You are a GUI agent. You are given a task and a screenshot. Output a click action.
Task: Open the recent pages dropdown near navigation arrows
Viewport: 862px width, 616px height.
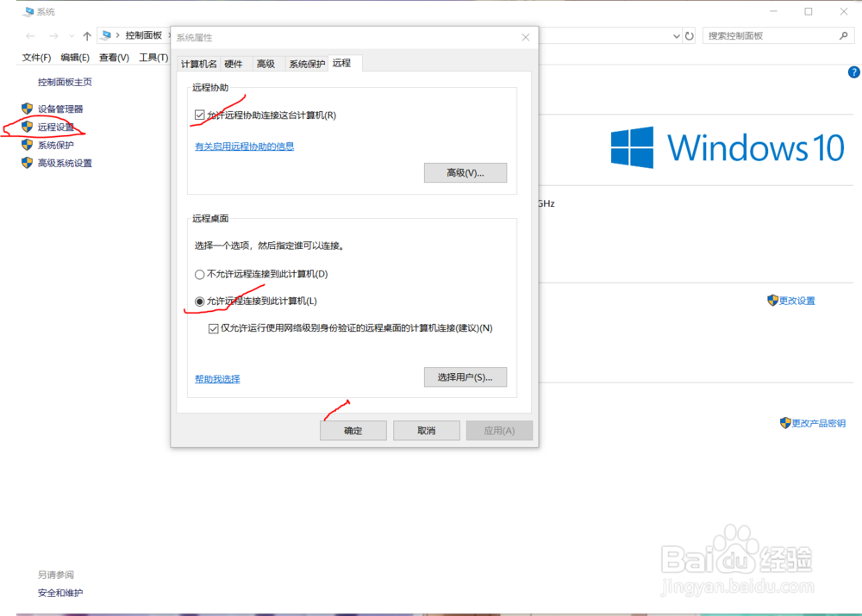(71, 36)
